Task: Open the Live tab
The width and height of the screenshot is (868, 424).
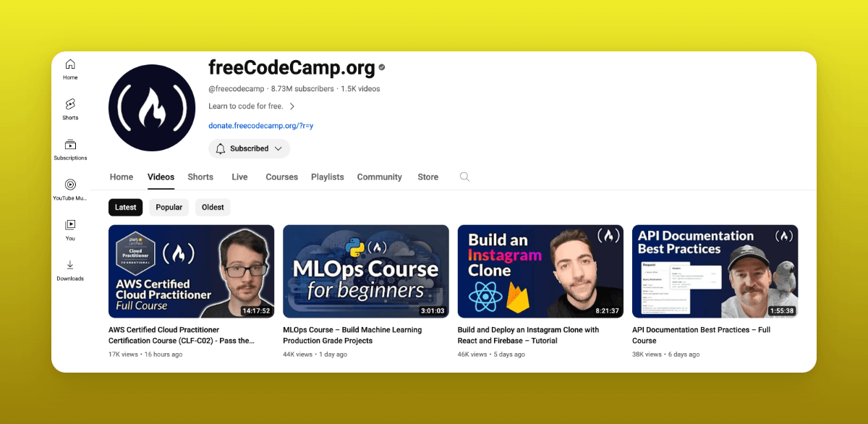Action: pos(239,177)
